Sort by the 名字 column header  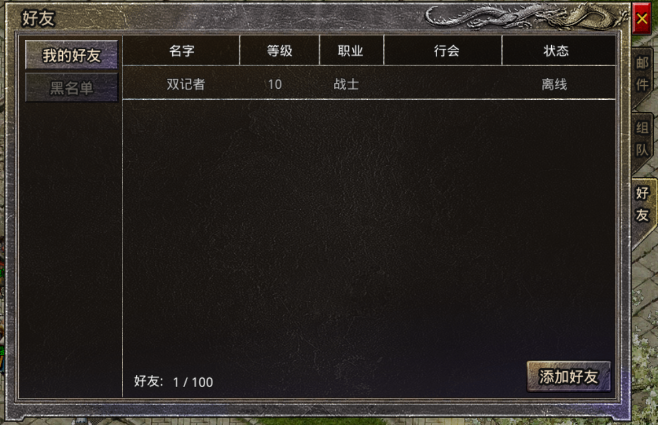(x=181, y=51)
